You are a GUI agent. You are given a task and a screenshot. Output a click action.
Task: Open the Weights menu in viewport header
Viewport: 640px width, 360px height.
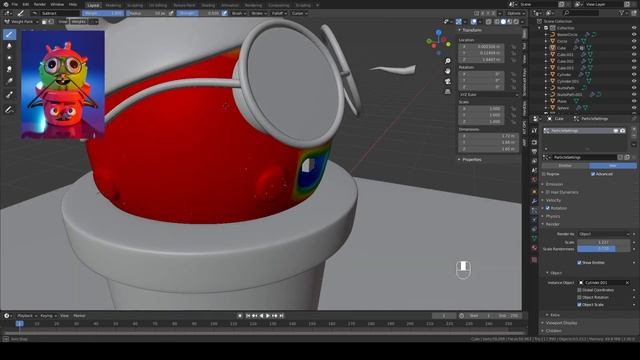(x=79, y=22)
